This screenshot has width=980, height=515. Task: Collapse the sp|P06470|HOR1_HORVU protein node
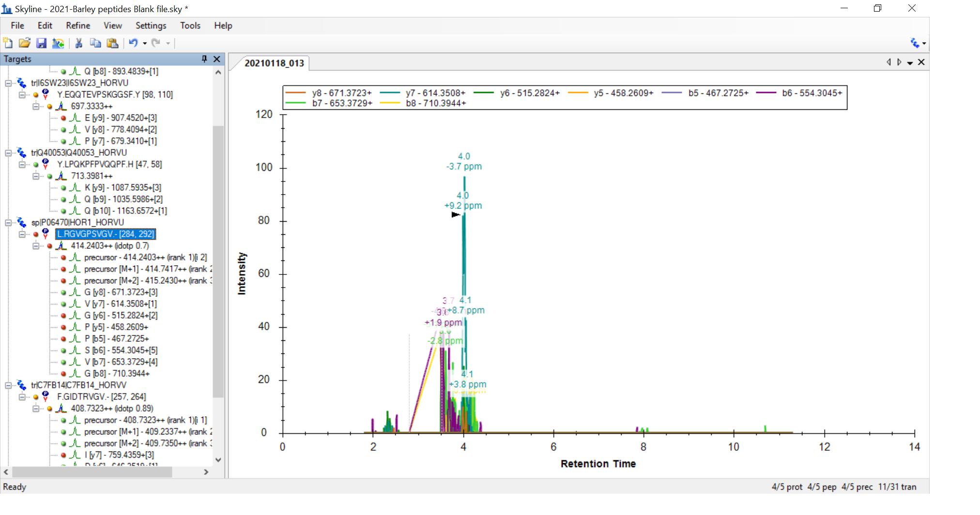coord(8,222)
